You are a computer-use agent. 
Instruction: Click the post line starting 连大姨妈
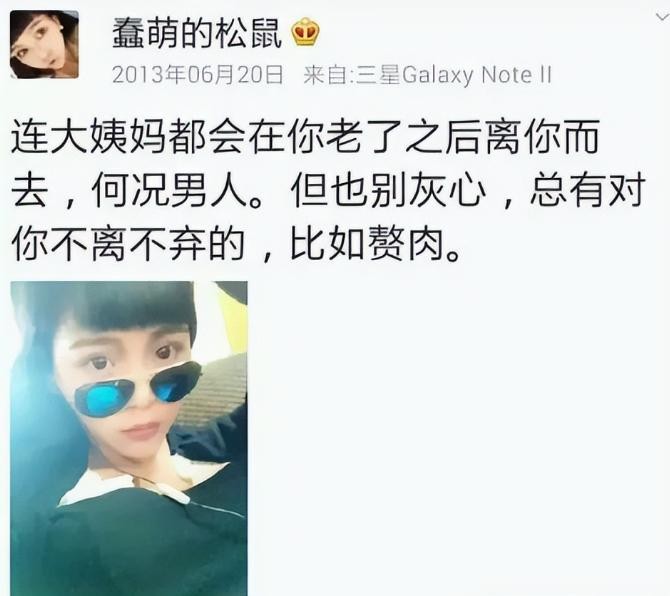[305, 137]
